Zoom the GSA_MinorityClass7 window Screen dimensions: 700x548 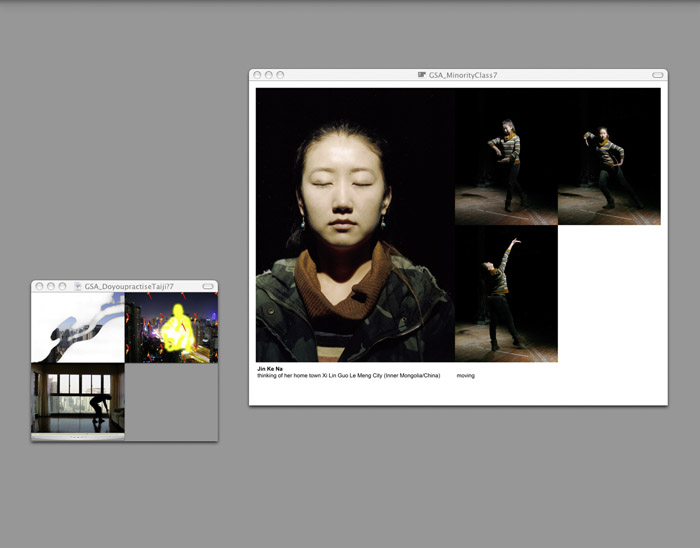[x=280, y=75]
